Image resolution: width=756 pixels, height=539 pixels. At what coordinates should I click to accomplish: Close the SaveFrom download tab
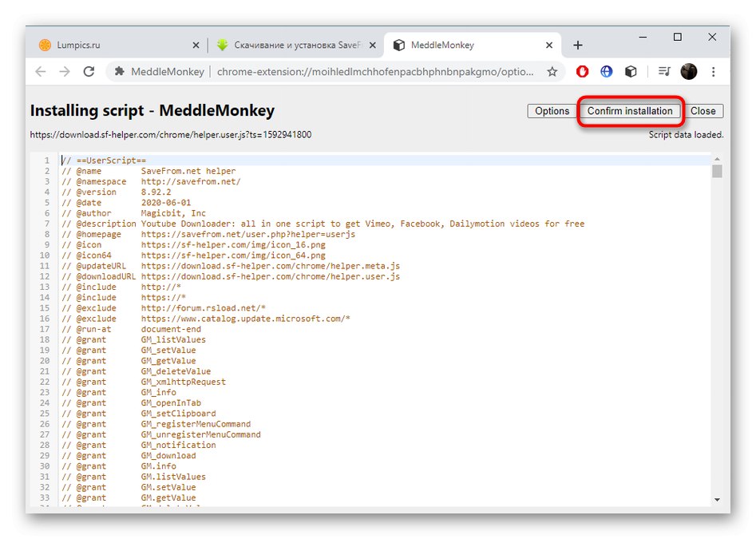[373, 46]
